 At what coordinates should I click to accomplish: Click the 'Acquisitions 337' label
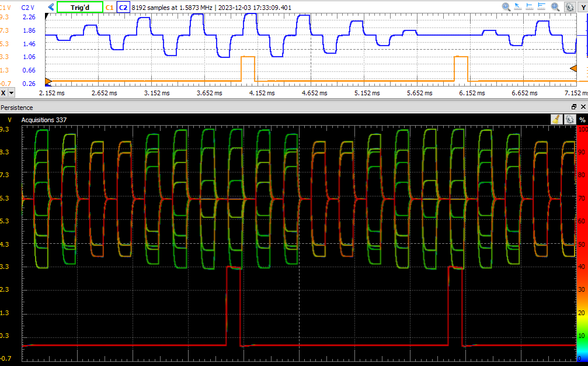coord(44,120)
